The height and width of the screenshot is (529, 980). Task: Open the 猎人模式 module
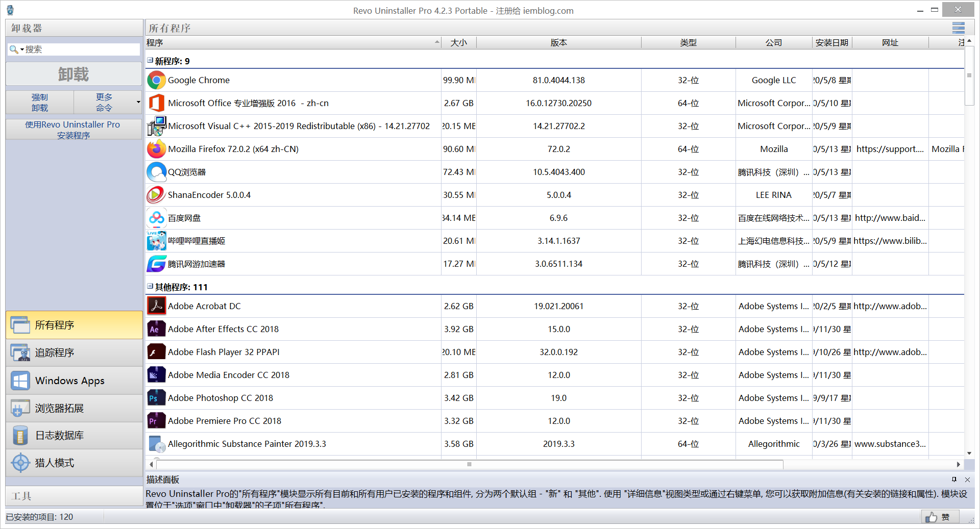pyautogui.click(x=74, y=463)
